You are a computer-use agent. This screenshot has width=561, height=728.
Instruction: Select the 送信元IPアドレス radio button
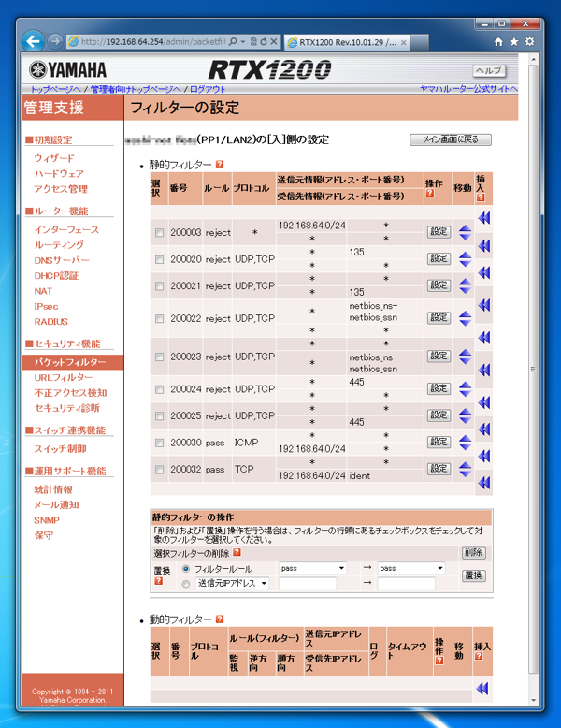186,584
